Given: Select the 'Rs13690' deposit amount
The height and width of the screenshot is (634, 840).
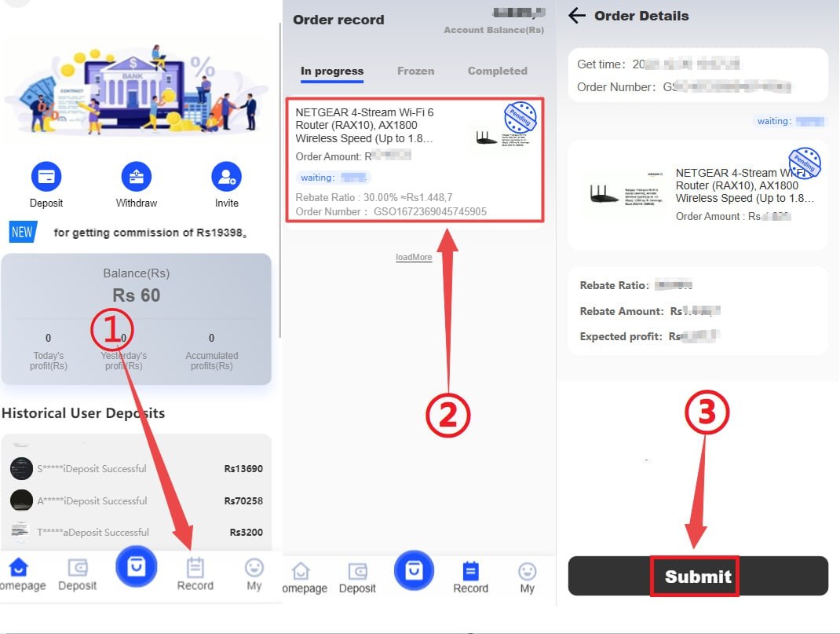Looking at the screenshot, I should [x=243, y=468].
